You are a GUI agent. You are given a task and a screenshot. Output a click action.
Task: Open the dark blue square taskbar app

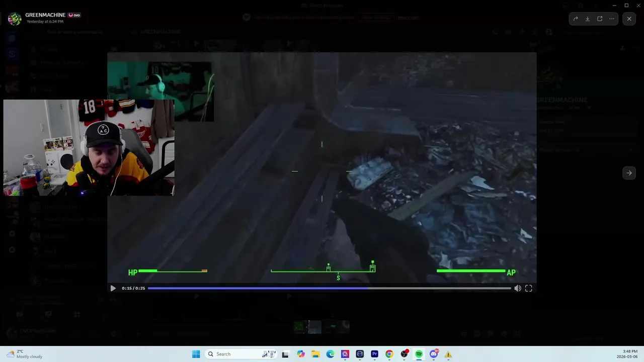coord(360,354)
